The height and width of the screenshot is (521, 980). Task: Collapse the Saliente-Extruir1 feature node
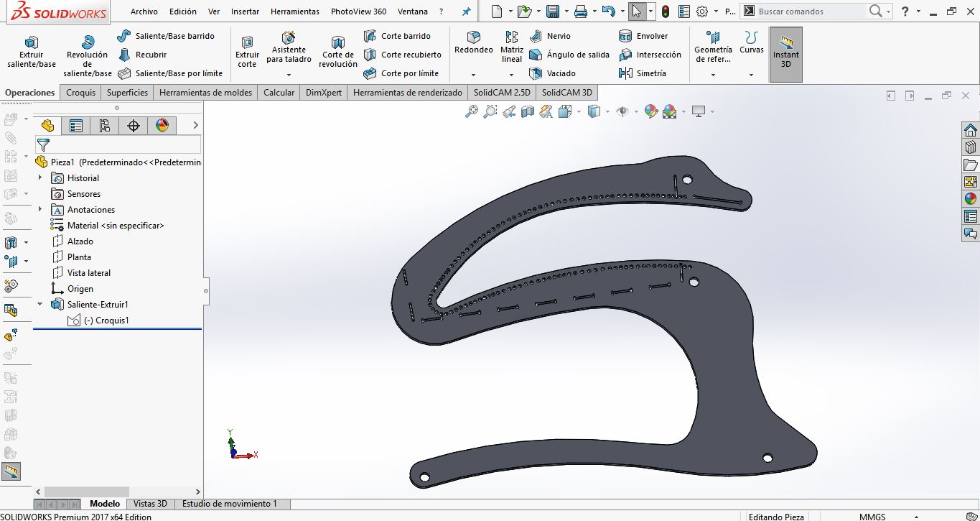[x=40, y=305]
